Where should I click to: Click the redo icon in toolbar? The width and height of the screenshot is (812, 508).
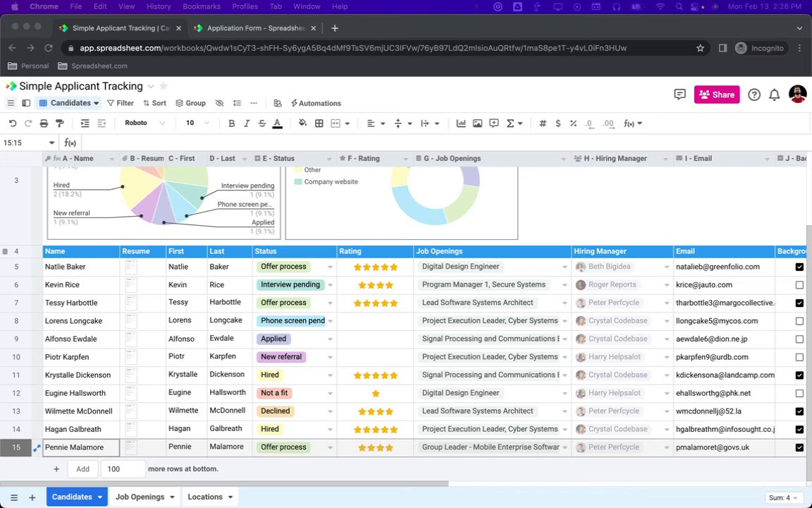tap(28, 123)
